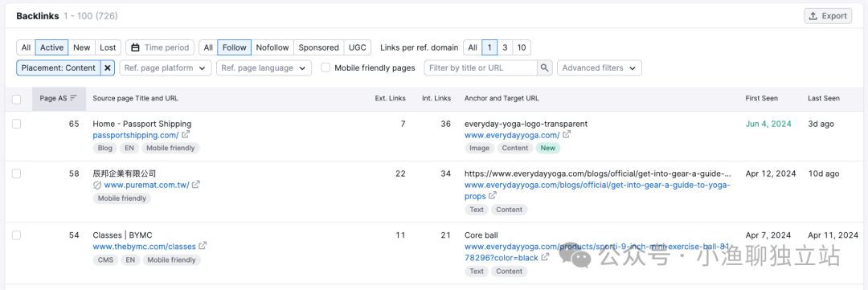
Task: Click the Mobile friendly tag on puremat row
Action: tap(122, 198)
